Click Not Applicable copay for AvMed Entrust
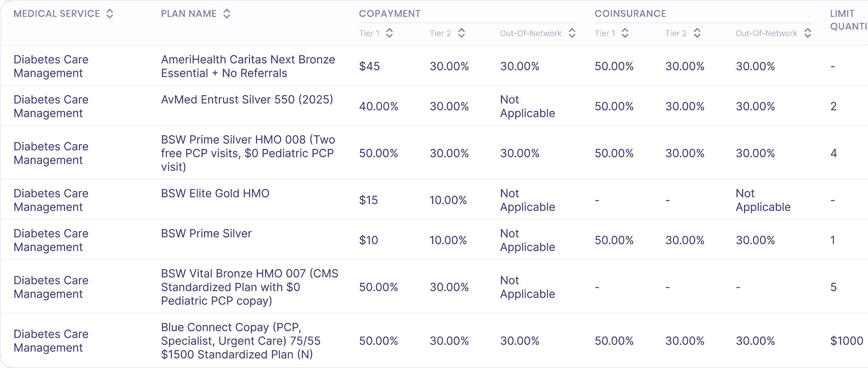The height and width of the screenshot is (368, 868). [x=527, y=106]
